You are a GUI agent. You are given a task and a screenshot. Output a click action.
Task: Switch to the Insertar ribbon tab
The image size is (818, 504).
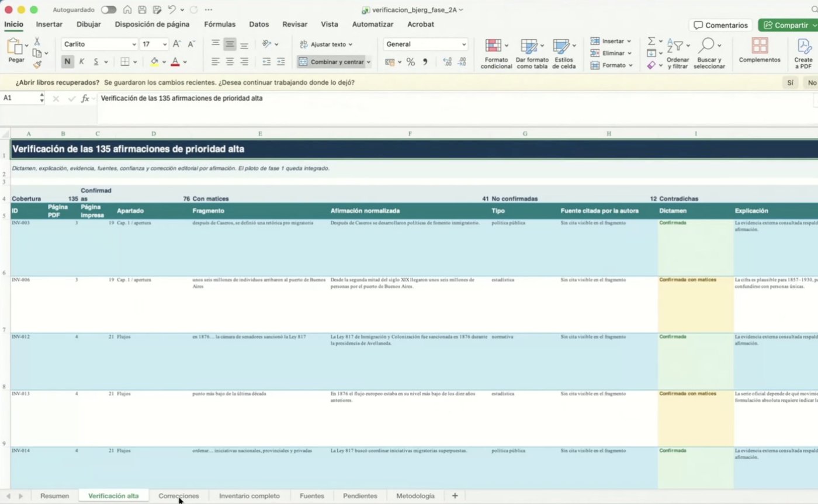[x=49, y=25]
